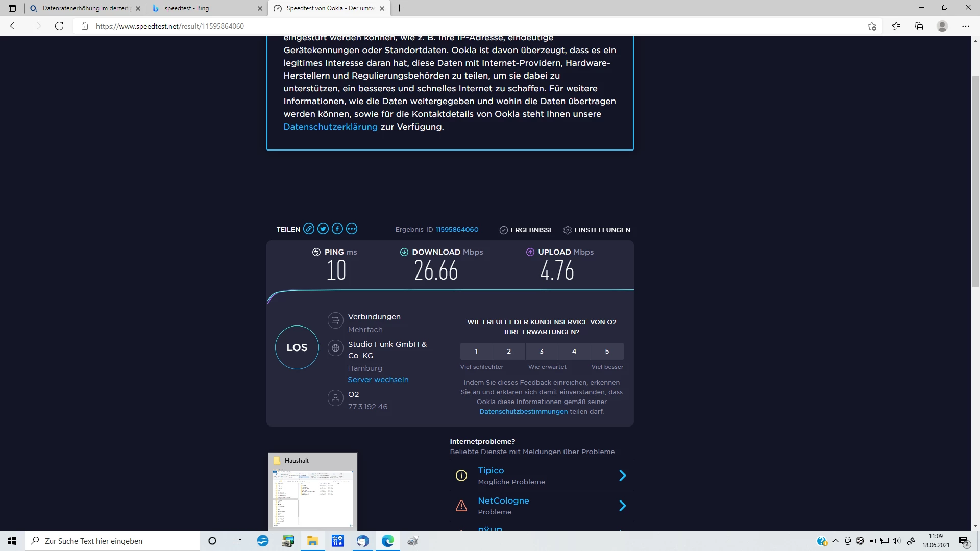This screenshot has height=551, width=980.
Task: Expand Tipico problem details chevron
Action: (x=622, y=475)
